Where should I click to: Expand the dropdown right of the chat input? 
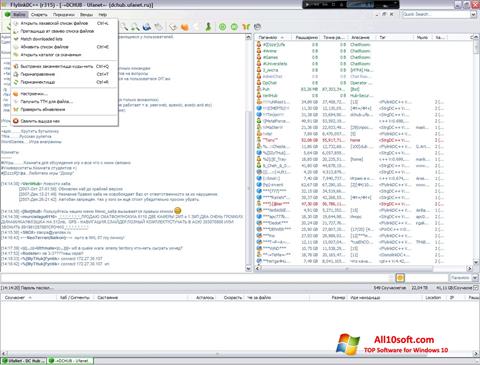pos(475,278)
